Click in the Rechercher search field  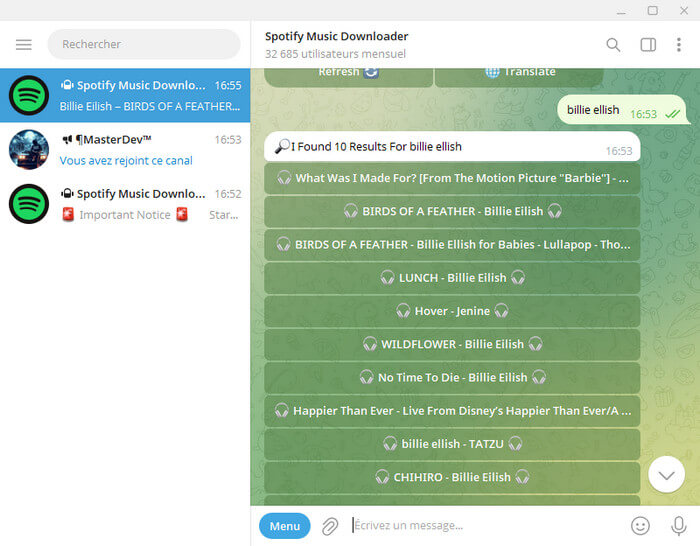[x=144, y=44]
